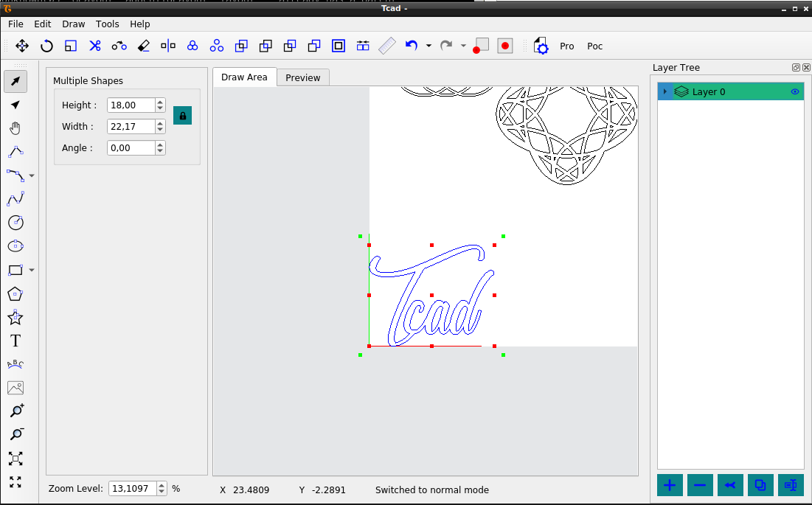Viewport: 812px width, 505px height.
Task: Click the rotate tool icon
Action: (x=46, y=46)
